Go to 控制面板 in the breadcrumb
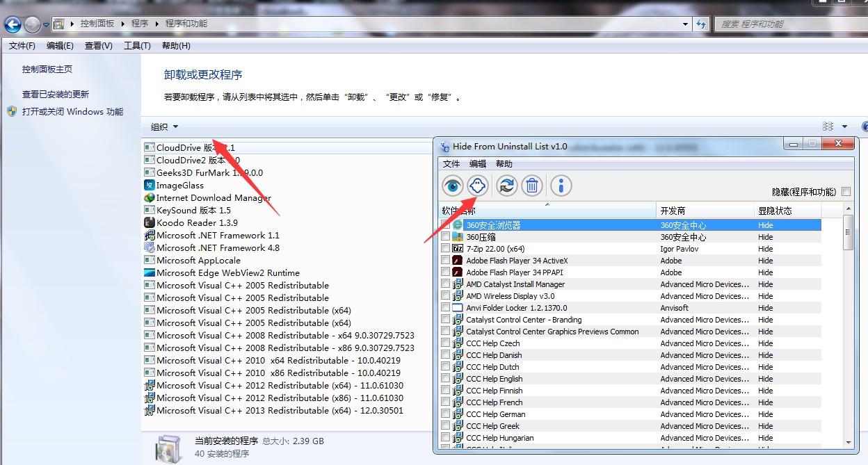Screen dimensions: 868x465 coord(97,24)
